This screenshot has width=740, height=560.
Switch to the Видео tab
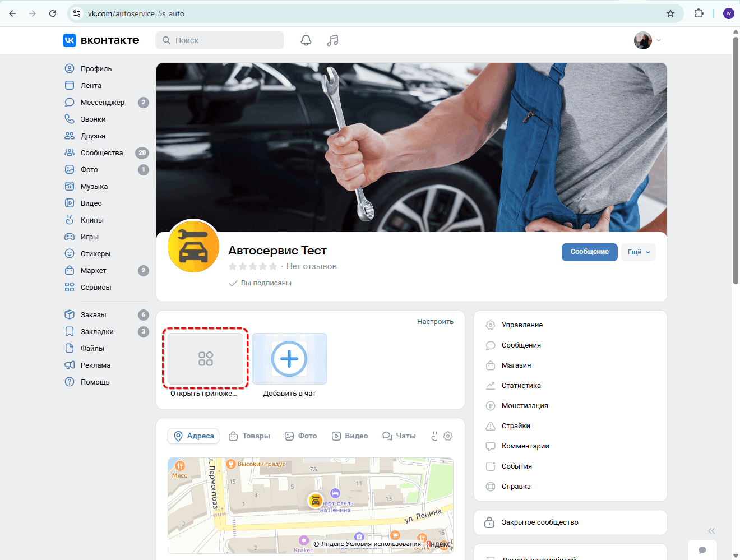pyautogui.click(x=350, y=436)
